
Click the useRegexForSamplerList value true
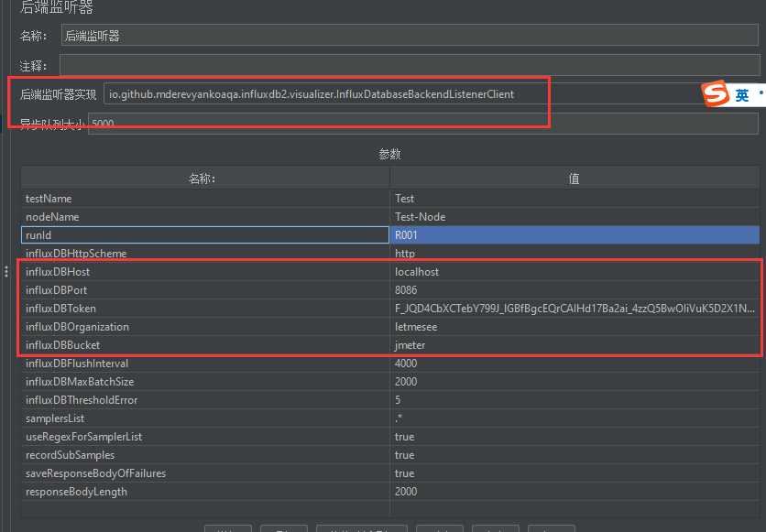pyautogui.click(x=575, y=437)
